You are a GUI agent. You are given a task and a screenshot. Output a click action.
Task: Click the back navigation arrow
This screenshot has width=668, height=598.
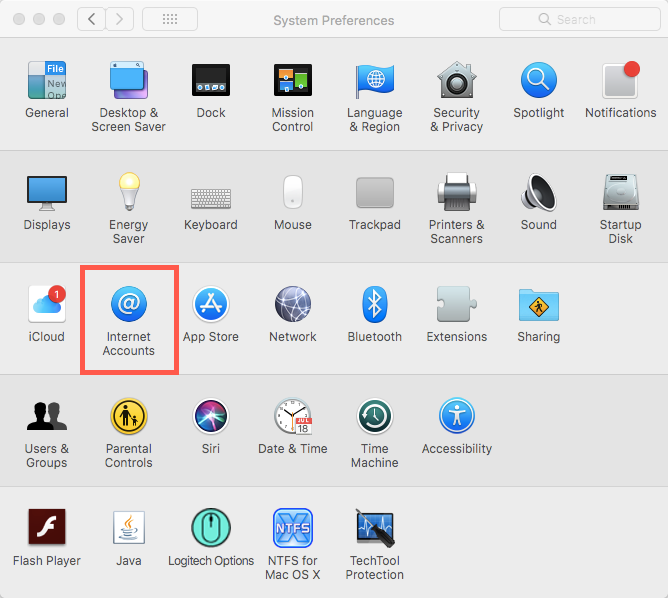click(x=91, y=19)
